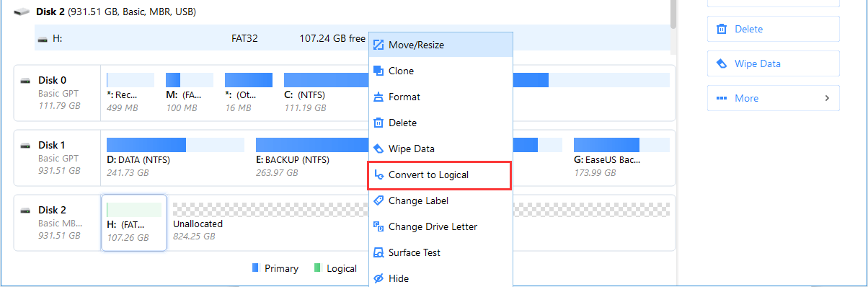Viewport: 868px width, 287px height.
Task: Choose Format from the context menu
Action: tap(440, 97)
